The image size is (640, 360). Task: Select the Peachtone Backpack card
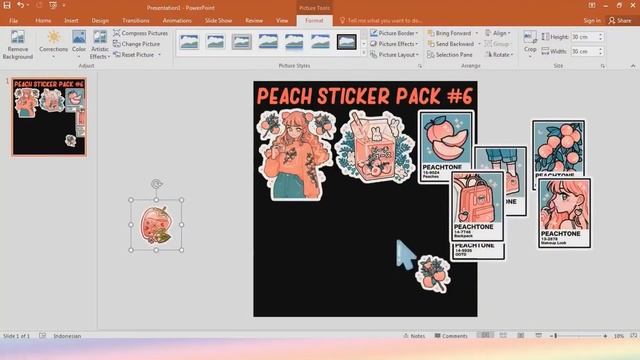477,206
